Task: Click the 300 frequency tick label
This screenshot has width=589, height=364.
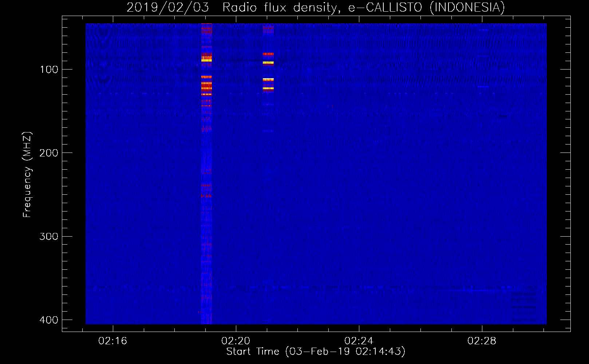Action: point(49,237)
